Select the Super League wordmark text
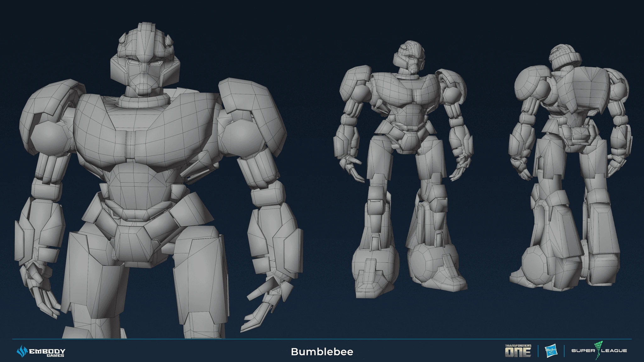Screen dimensions: 644x362 pyautogui.click(x=599, y=351)
